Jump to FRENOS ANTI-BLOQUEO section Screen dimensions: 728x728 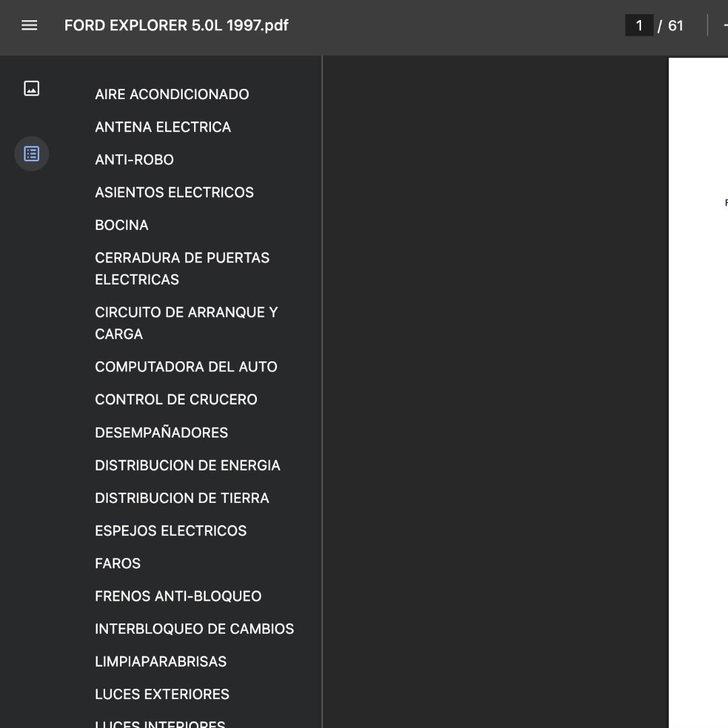click(178, 596)
